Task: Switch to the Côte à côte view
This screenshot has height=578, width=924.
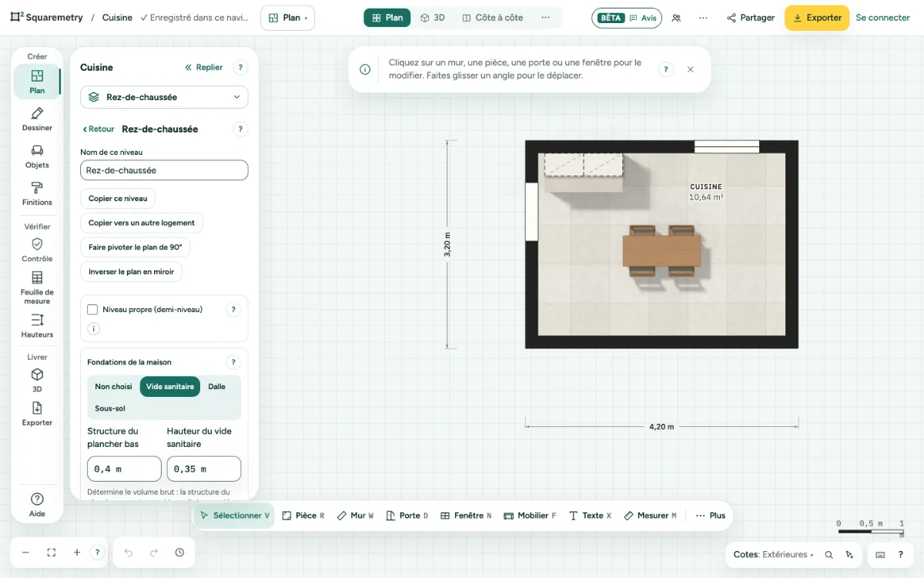Action: click(492, 18)
